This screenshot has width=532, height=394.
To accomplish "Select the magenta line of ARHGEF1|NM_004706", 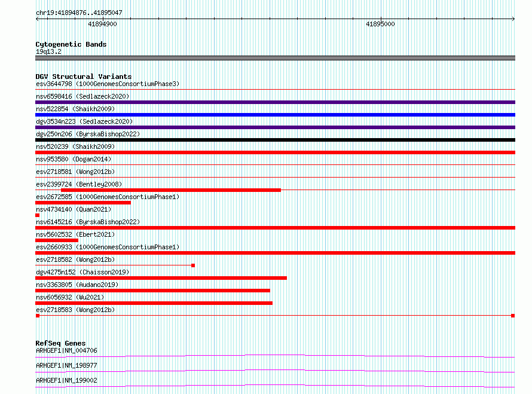I will coord(275,356).
